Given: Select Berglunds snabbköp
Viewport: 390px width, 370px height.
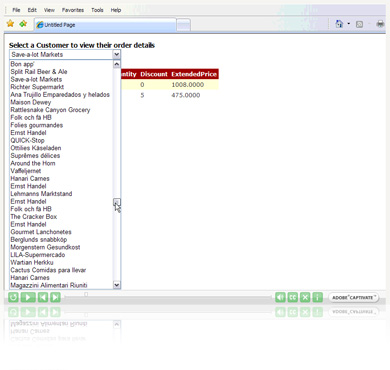Looking at the screenshot, I should 39,240.
